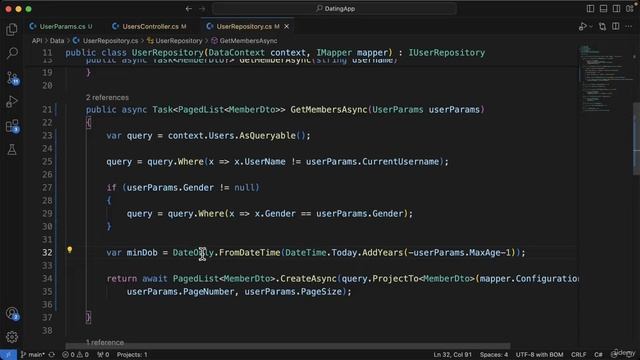Viewport: 640px width, 360px height.
Task: Click the 'Projects: 1' status item
Action: 132,355
